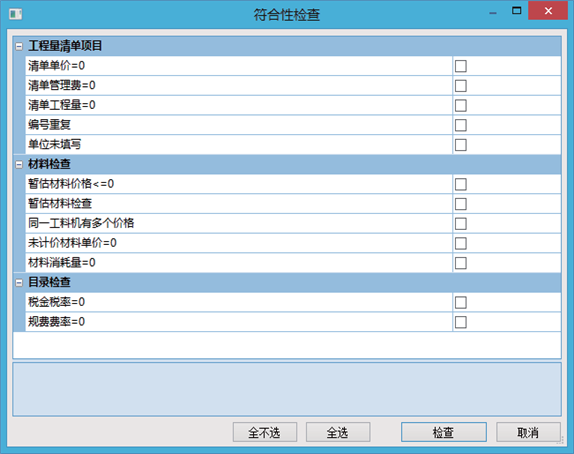Check the 规费费率=0 checkbox
This screenshot has height=454, width=574.
click(461, 322)
